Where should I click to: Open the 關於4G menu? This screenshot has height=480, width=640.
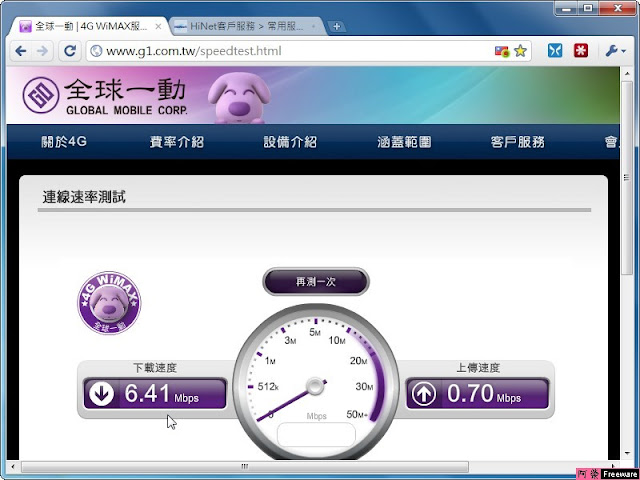(64, 142)
